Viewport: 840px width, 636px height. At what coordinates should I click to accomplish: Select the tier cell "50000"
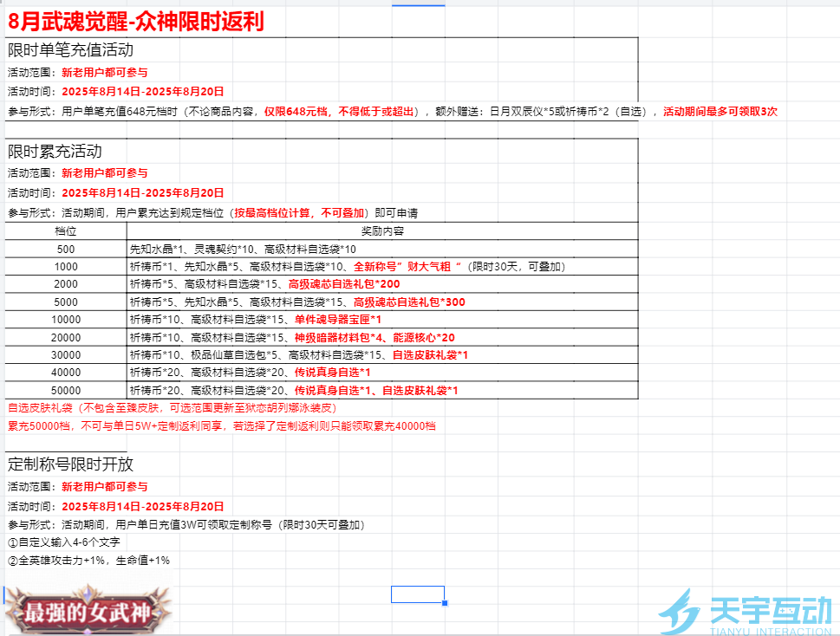click(x=66, y=390)
